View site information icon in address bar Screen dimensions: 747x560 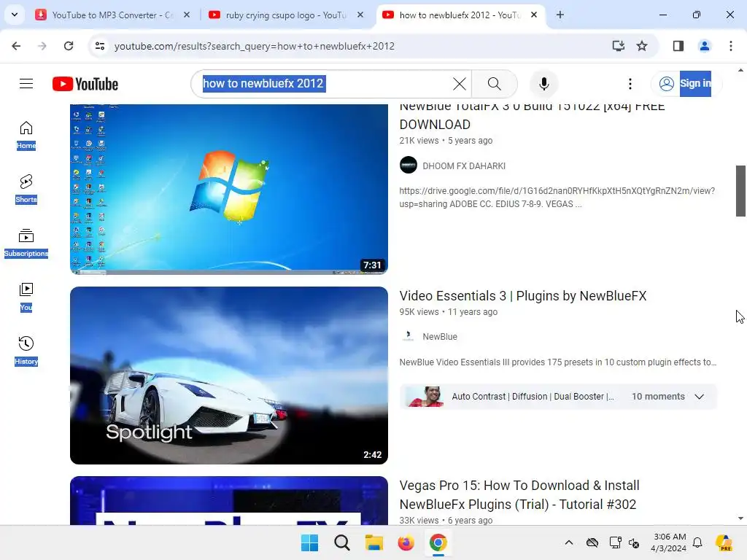(100, 46)
